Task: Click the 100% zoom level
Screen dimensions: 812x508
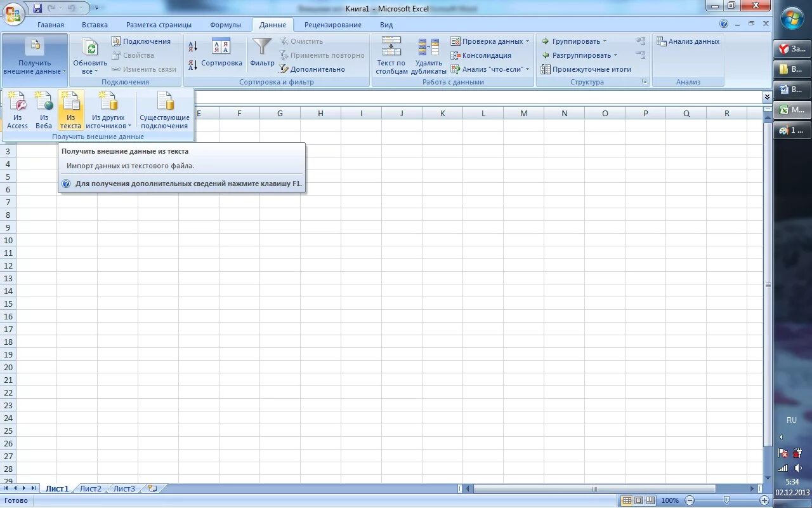Action: click(670, 500)
